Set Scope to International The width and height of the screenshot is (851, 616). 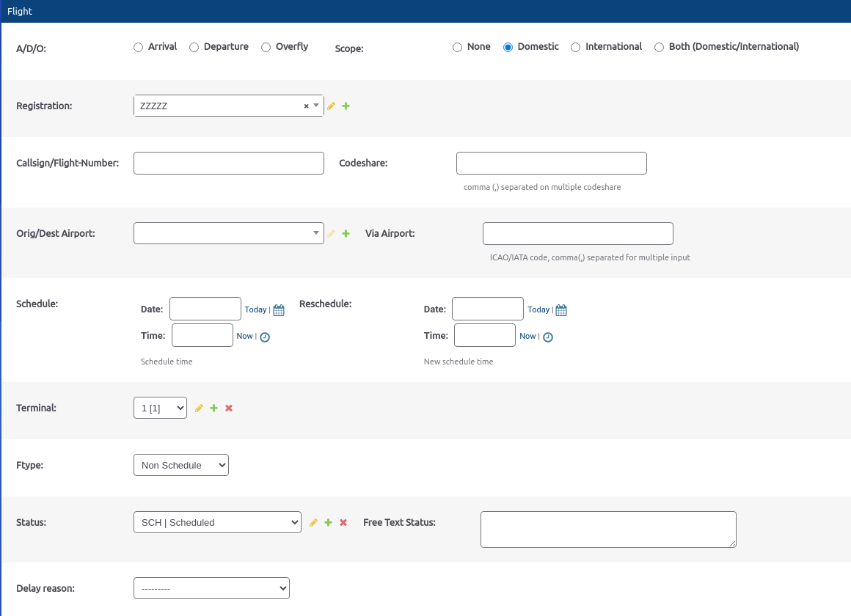click(576, 48)
